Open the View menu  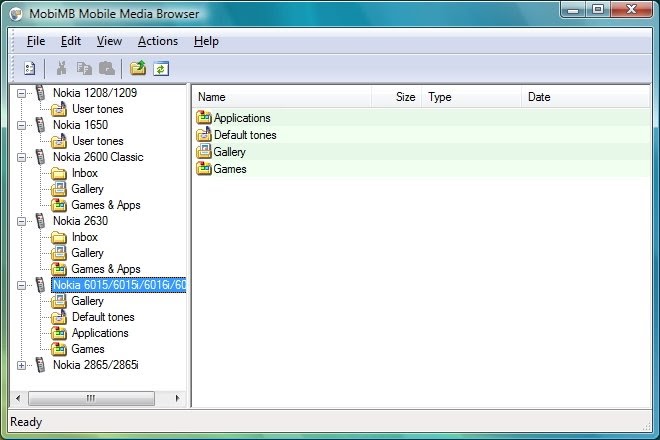109,41
